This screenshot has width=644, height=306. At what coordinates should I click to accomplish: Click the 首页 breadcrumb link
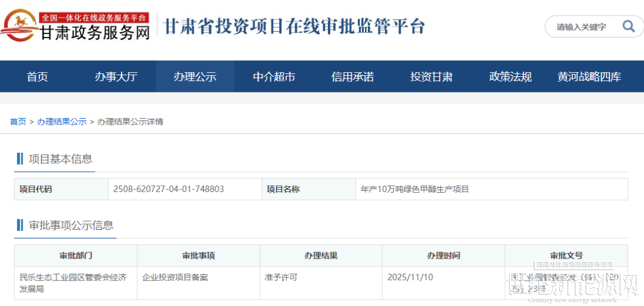point(18,122)
